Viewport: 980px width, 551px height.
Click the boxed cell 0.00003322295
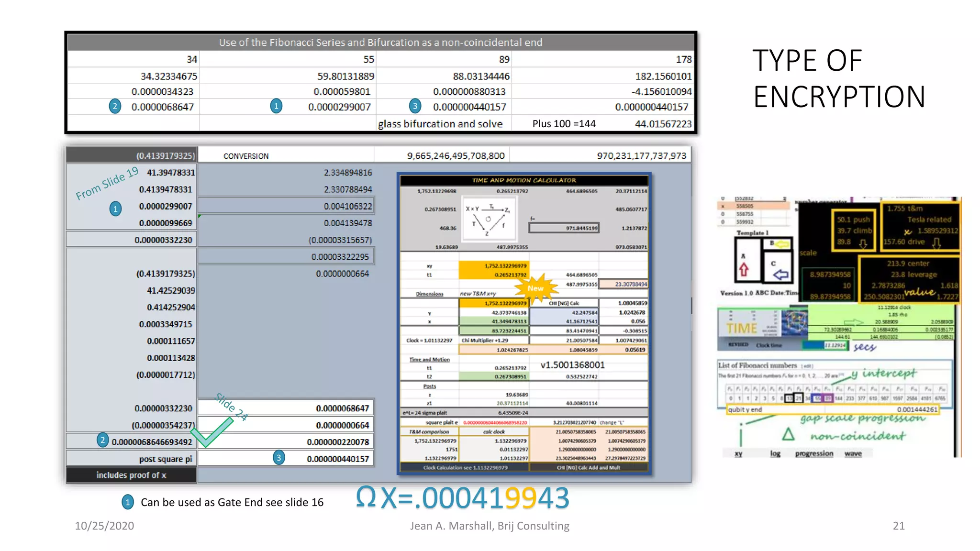click(286, 257)
